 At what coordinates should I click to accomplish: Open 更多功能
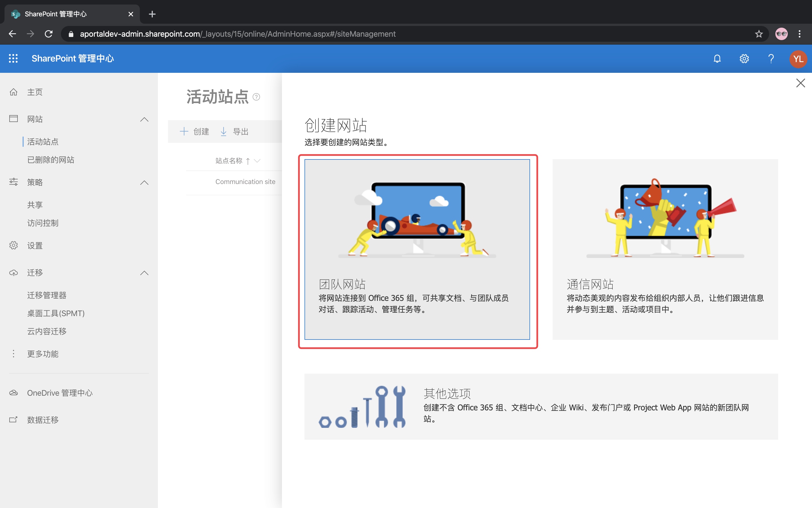click(x=43, y=354)
